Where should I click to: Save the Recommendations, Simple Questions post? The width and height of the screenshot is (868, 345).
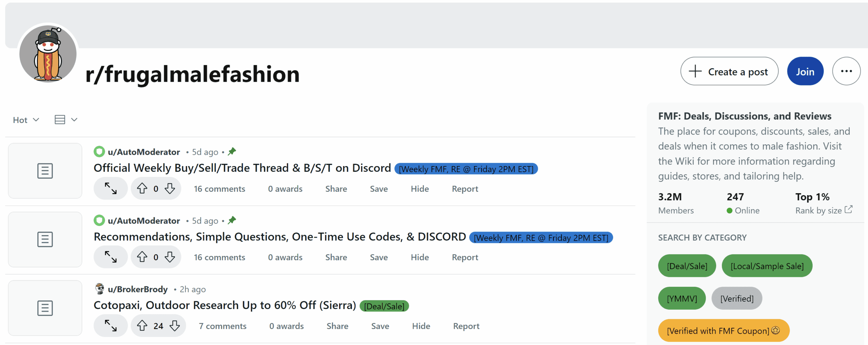pyautogui.click(x=379, y=257)
